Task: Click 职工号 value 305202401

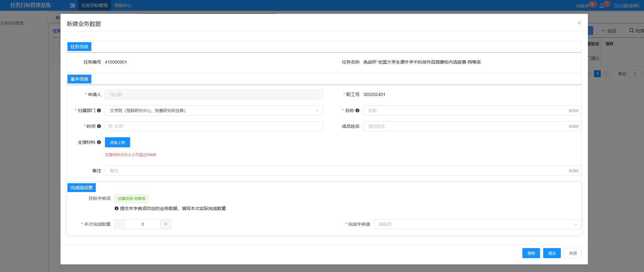Action: 374,94
